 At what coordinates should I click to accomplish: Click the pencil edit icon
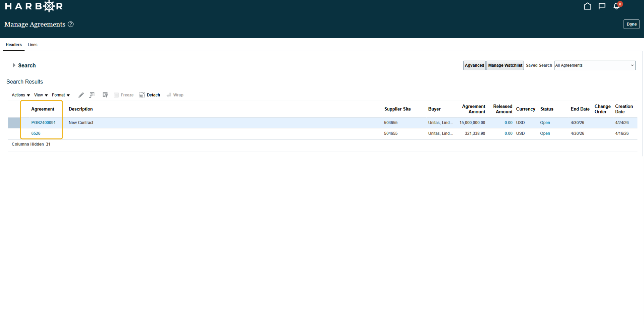pos(81,95)
